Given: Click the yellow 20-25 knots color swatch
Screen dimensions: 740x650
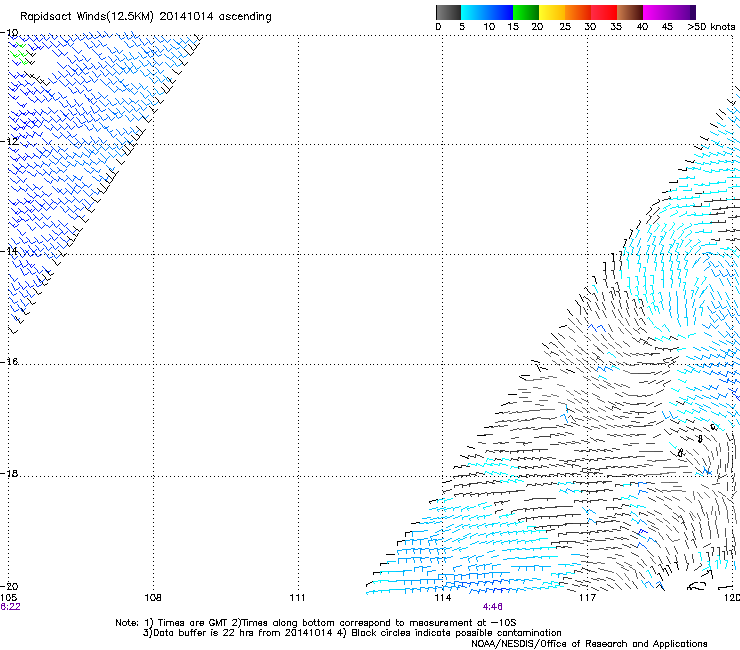Looking at the screenshot, I should (x=552, y=12).
